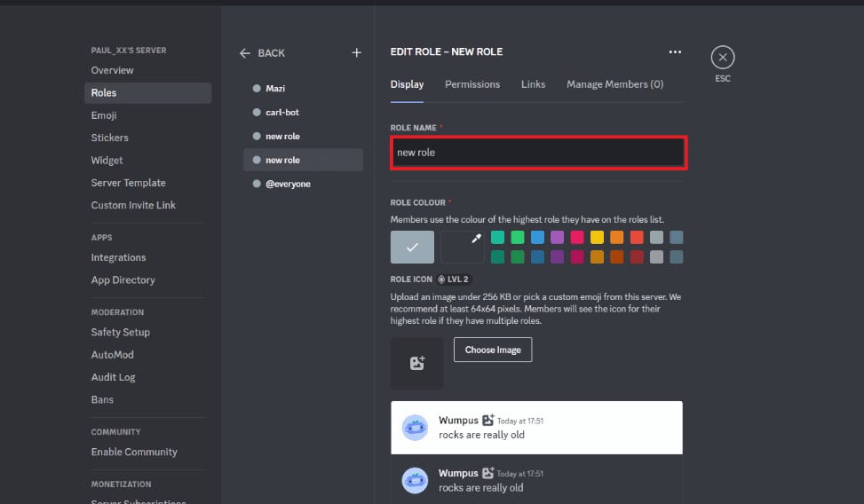Open the Overview settings page
Screen dimensions: 864x504
coord(147,70)
